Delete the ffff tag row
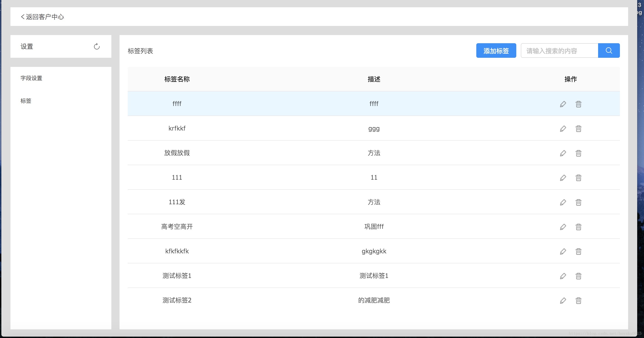The image size is (644, 338). (578, 104)
